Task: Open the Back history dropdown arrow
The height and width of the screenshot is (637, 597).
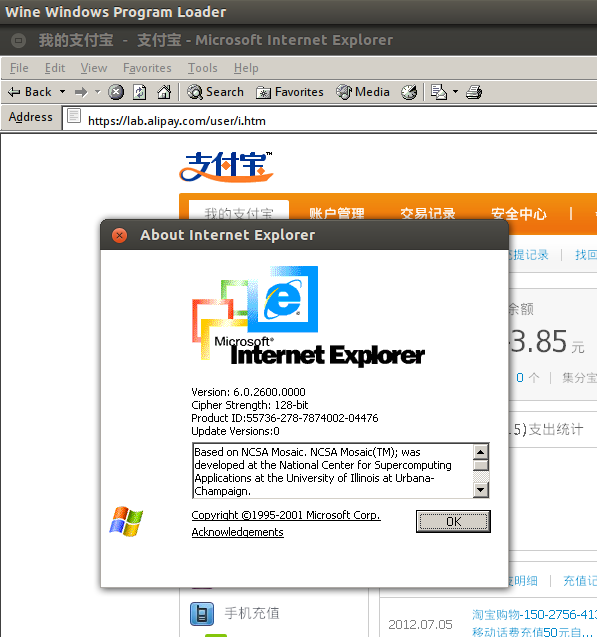Action: (63, 92)
